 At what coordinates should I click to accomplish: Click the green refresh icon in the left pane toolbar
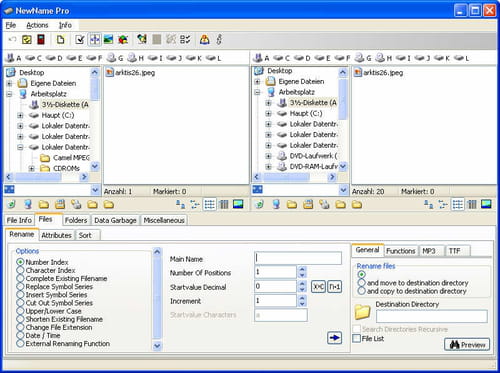11,204
